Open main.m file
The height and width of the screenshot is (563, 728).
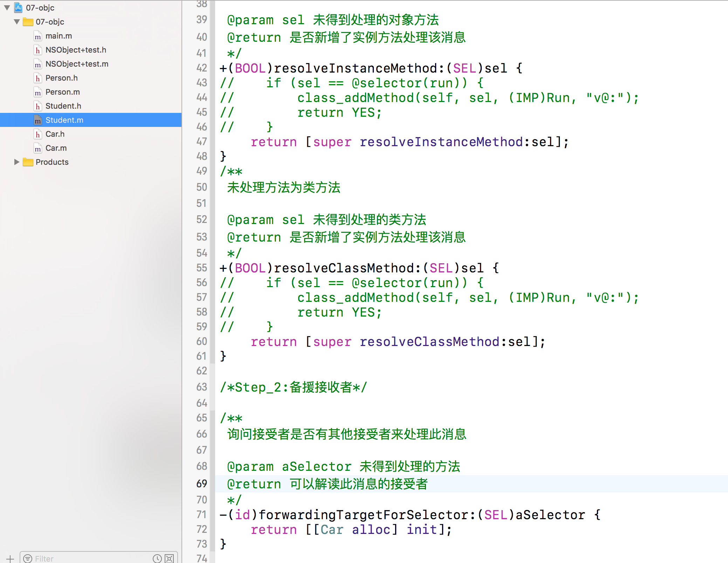(59, 36)
